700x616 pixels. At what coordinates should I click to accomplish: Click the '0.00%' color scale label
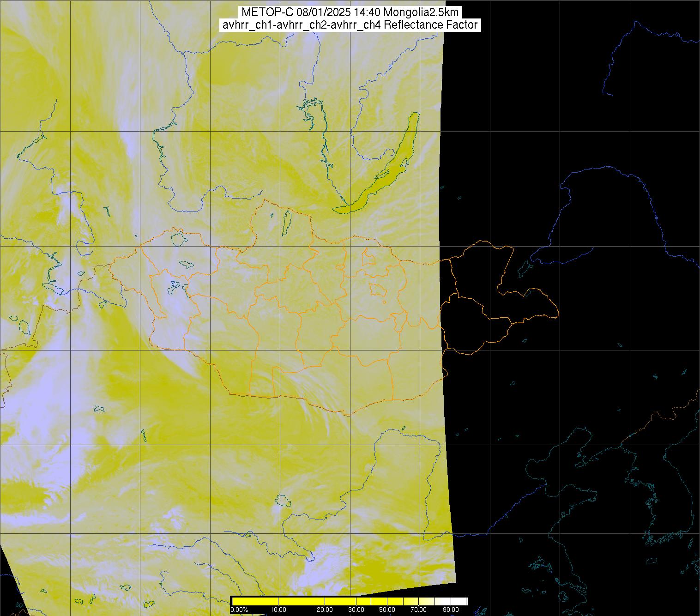(x=239, y=610)
